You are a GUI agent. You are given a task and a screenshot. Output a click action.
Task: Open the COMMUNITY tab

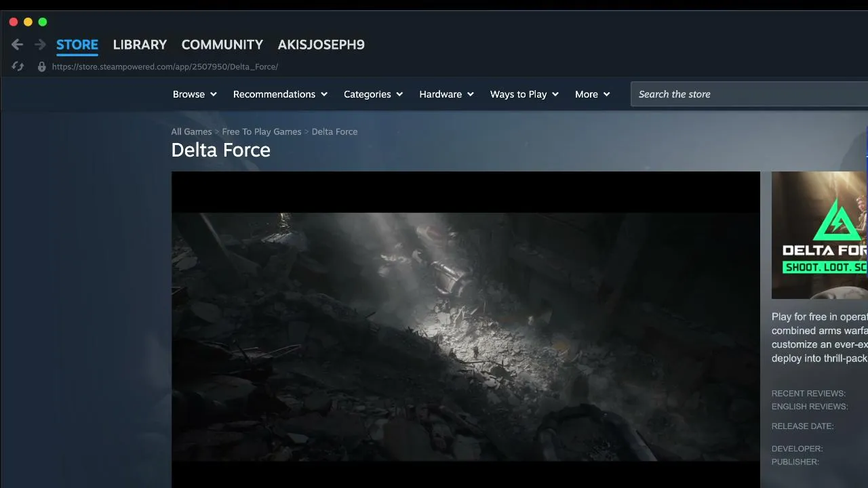coord(222,45)
